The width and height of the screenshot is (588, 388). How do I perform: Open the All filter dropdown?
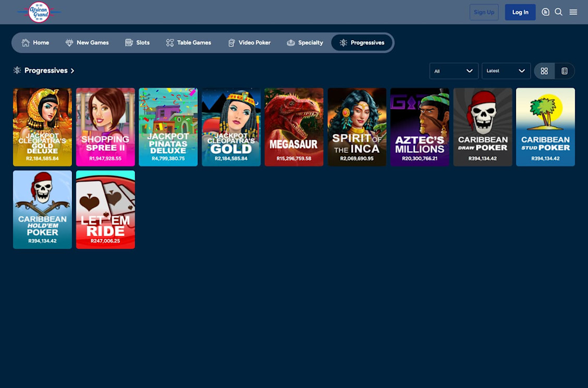(x=454, y=71)
